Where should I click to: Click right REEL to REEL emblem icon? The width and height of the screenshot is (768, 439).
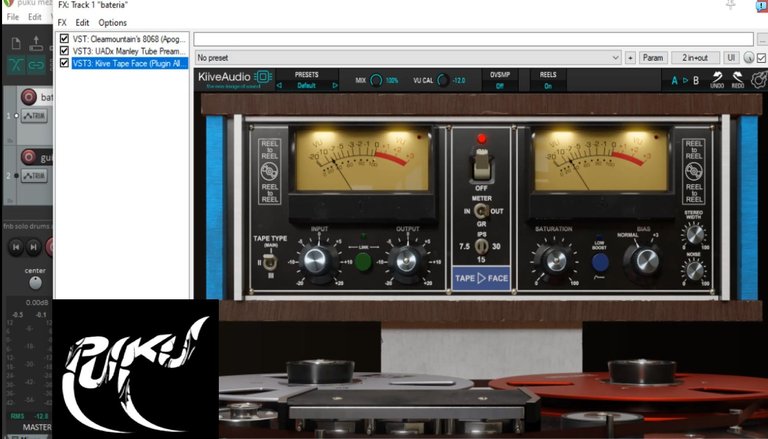coord(694,171)
